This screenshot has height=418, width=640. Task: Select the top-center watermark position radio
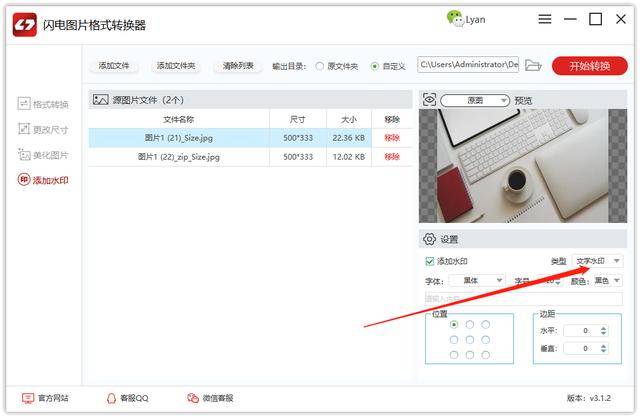470,325
